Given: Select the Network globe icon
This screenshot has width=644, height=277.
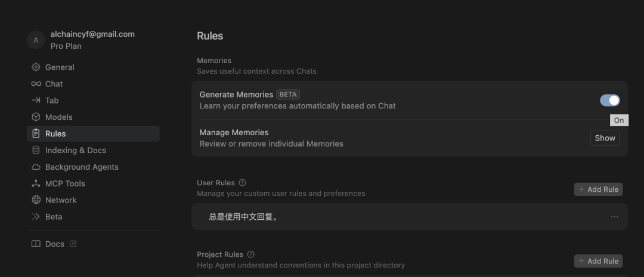Looking at the screenshot, I should click(36, 200).
